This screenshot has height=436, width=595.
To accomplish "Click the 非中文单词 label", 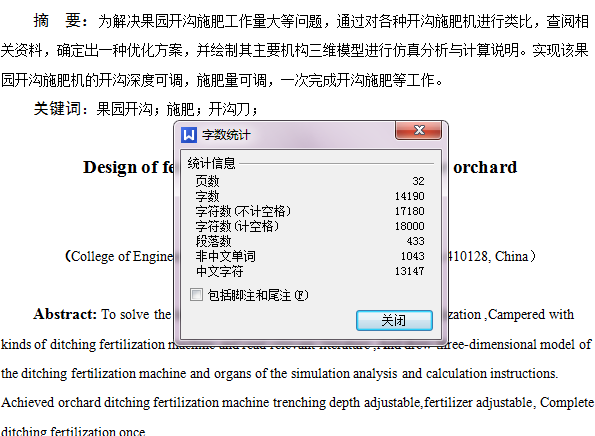I will [225, 256].
